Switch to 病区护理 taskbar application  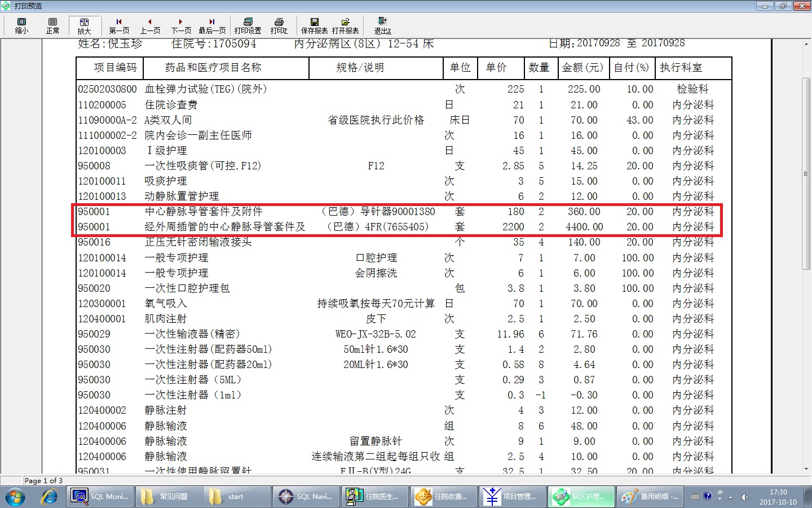click(x=582, y=497)
